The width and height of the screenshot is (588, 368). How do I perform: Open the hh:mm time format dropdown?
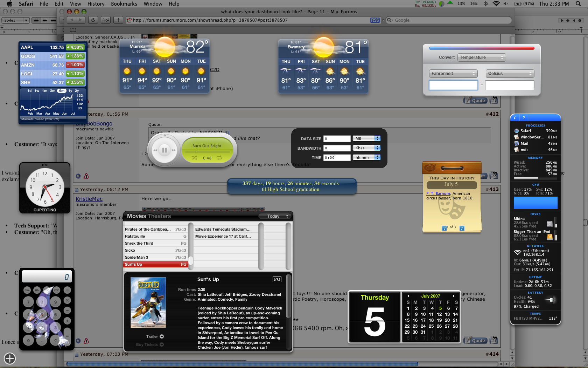(x=366, y=157)
